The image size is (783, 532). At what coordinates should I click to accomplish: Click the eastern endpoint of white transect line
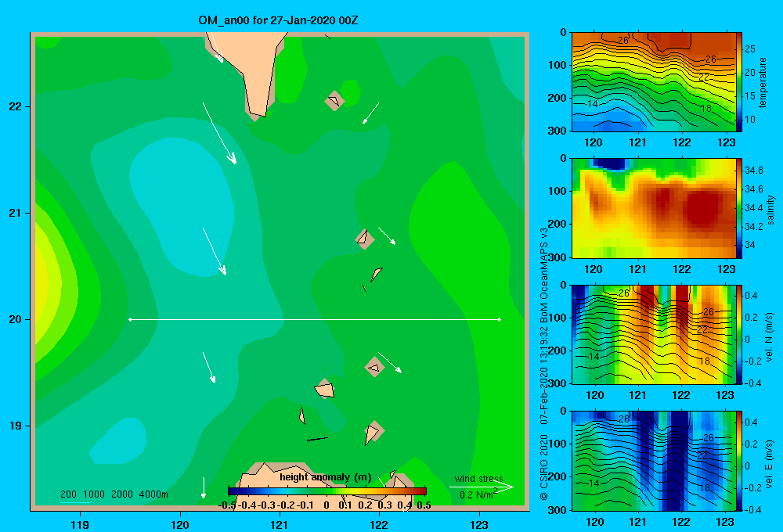500,319
